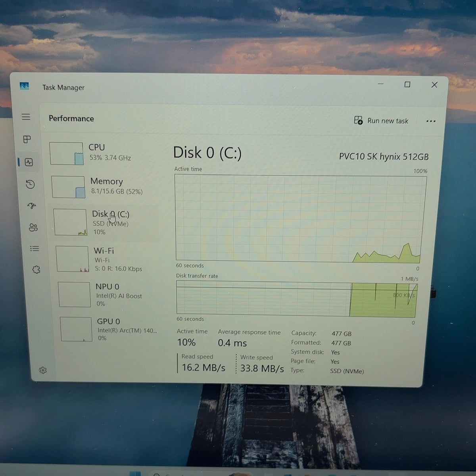Click the 16.2 MB/s read speed value
This screenshot has width=476, height=476.
click(203, 368)
